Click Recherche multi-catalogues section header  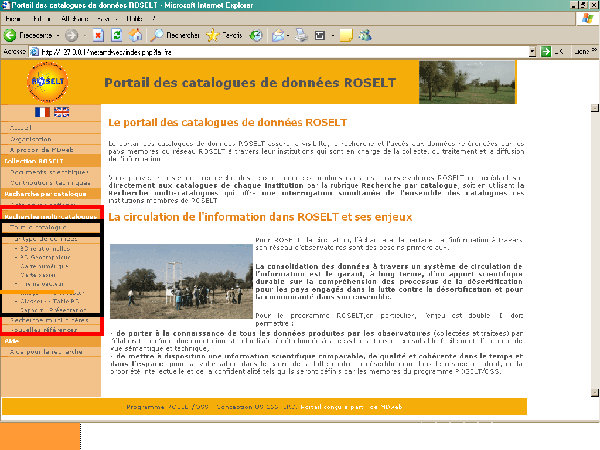pyautogui.click(x=51, y=216)
